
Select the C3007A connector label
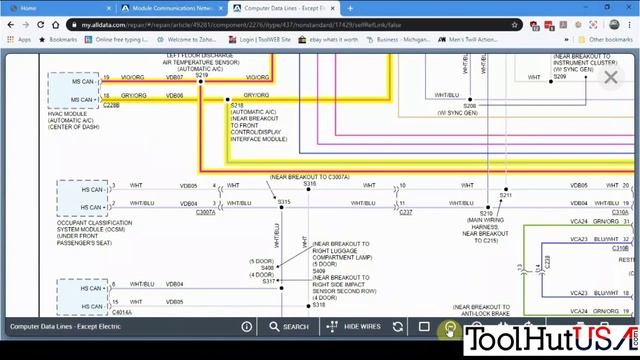(205, 212)
